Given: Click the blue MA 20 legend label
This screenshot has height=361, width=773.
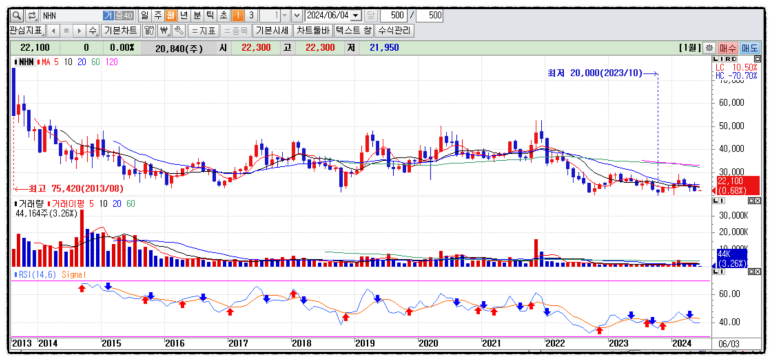Looking at the screenshot, I should tap(81, 62).
